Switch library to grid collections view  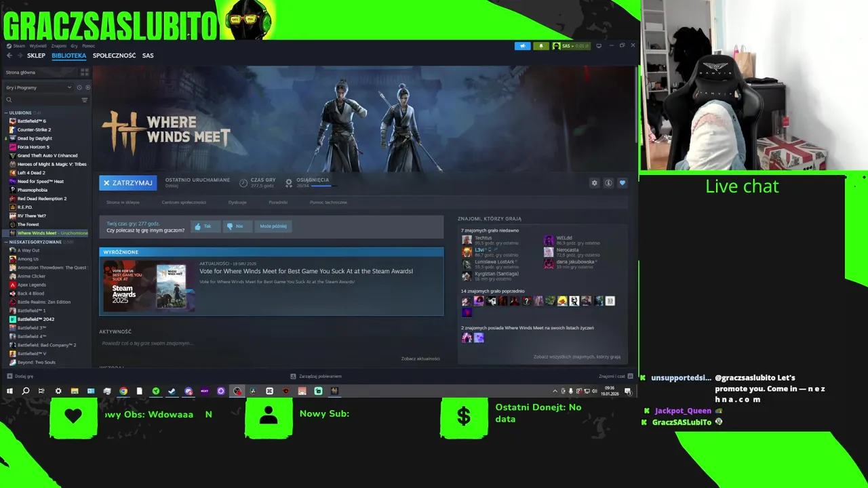[x=85, y=72]
